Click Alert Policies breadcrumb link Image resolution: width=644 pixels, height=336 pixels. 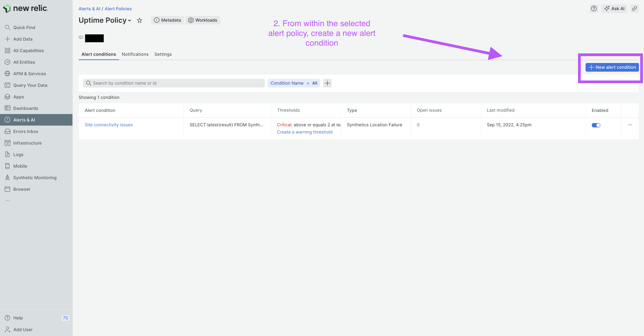coord(118,9)
